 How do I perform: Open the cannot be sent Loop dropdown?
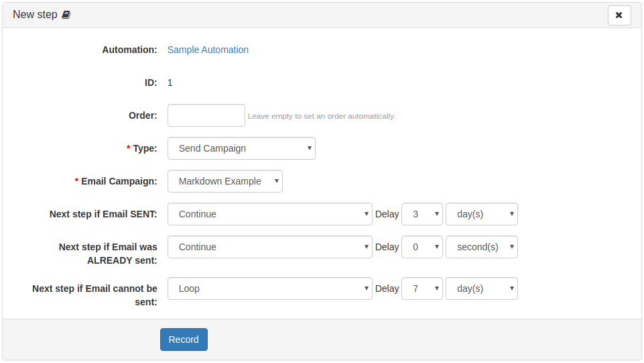270,289
